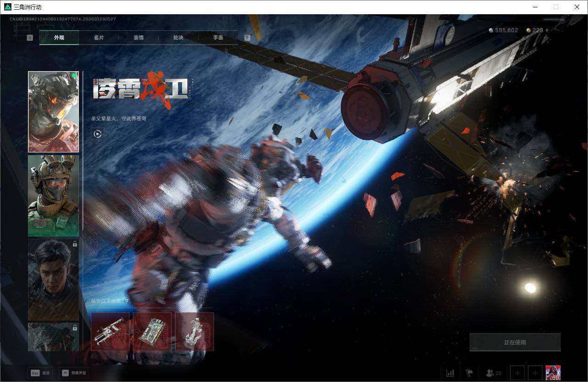588x382 pixels.
Task: Go to the 表情 tab
Action: tap(139, 38)
